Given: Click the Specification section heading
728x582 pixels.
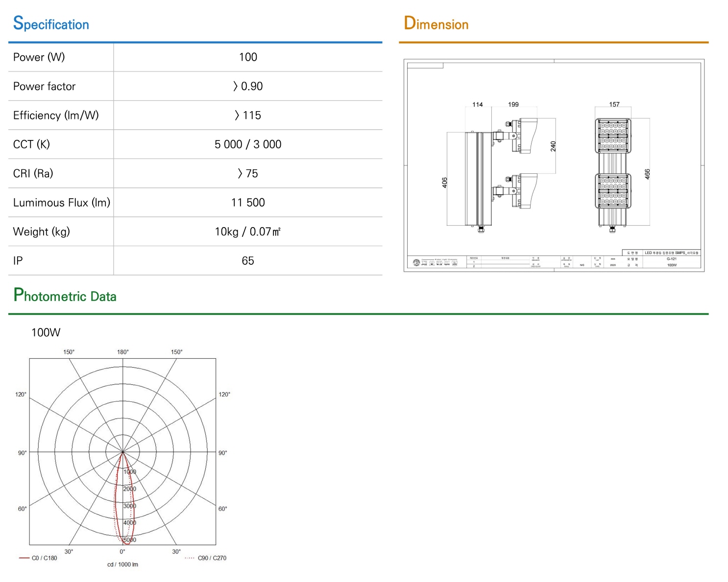Looking at the screenshot, I should click(51, 23).
